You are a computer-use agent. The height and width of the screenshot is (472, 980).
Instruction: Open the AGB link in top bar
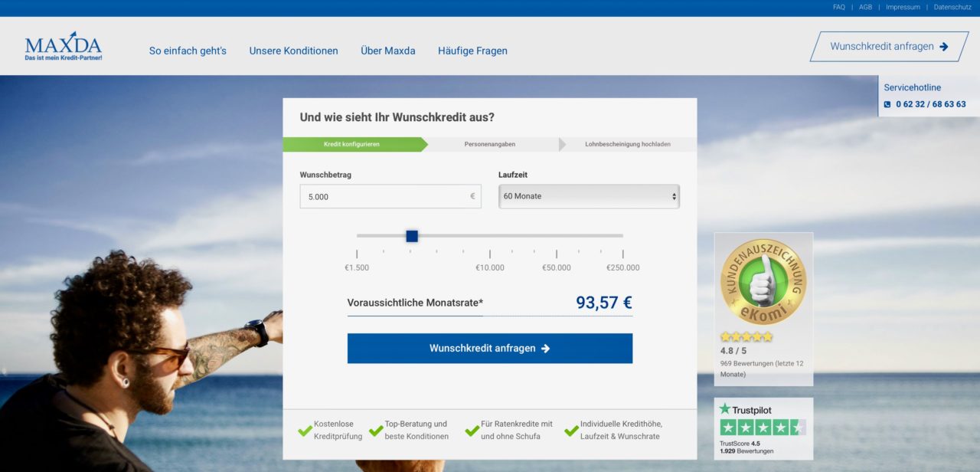tap(865, 7)
